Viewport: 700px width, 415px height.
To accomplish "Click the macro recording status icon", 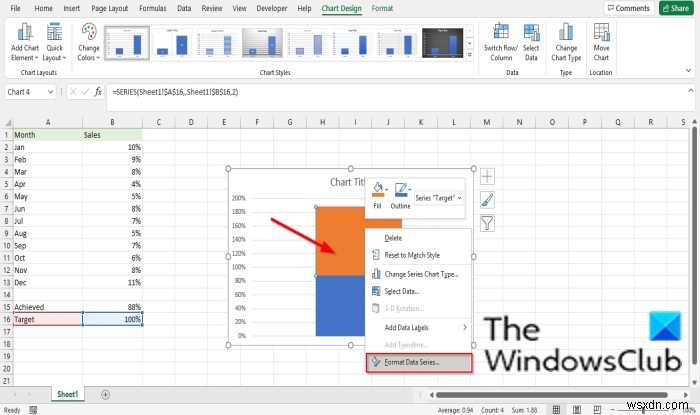I will click(33, 410).
